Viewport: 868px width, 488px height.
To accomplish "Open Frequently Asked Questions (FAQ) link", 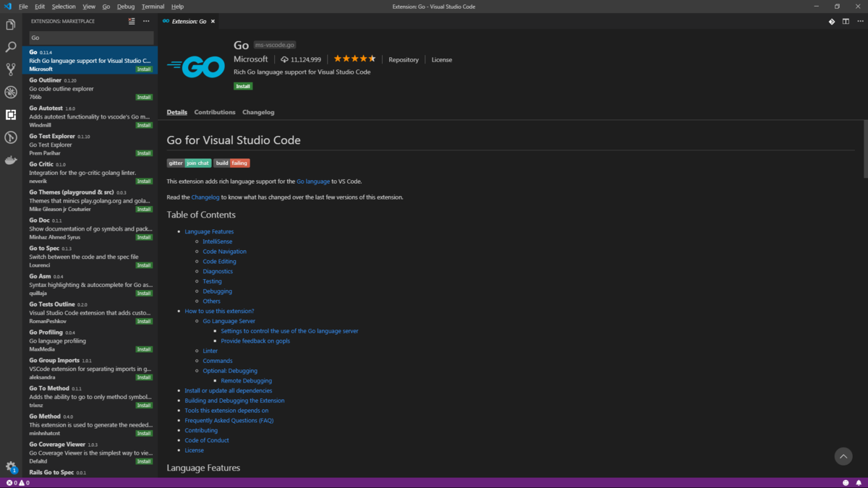I will (229, 420).
